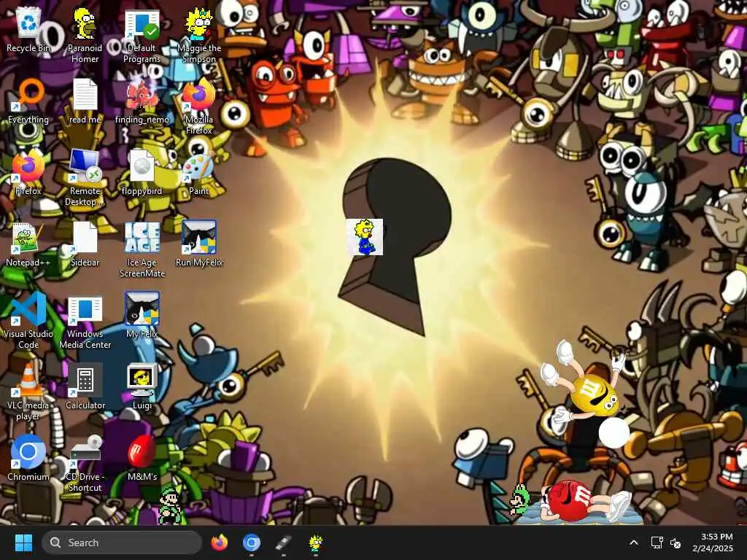Screen dimensions: 747x560
Task: Open VLC media player shortcut
Action: pos(28,392)
